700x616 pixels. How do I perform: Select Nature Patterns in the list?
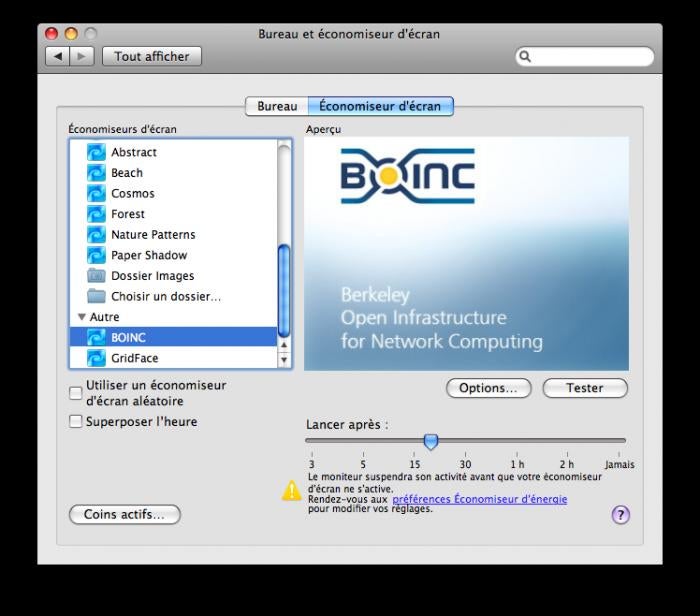[x=153, y=234]
